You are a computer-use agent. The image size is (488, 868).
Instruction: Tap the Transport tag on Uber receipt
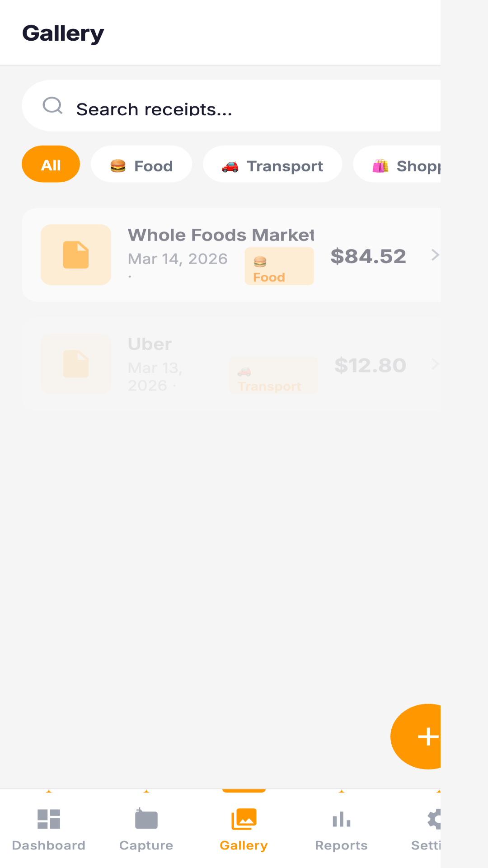coord(273,376)
